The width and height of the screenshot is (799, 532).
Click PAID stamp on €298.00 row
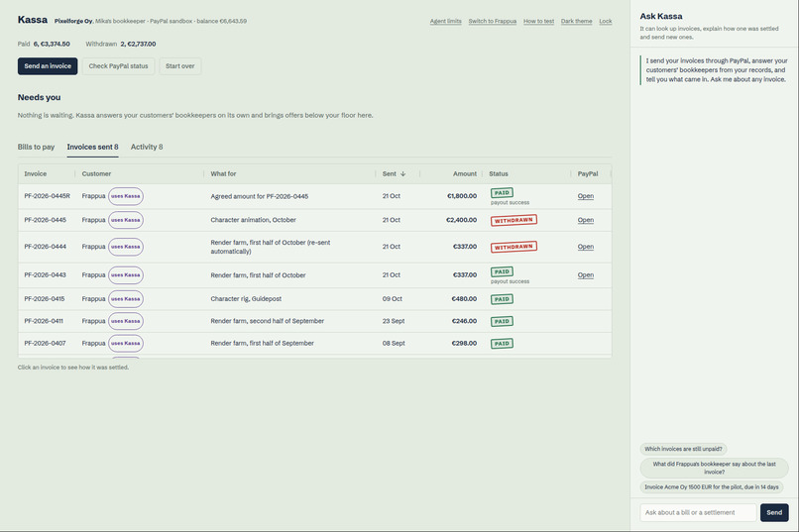[502, 344]
